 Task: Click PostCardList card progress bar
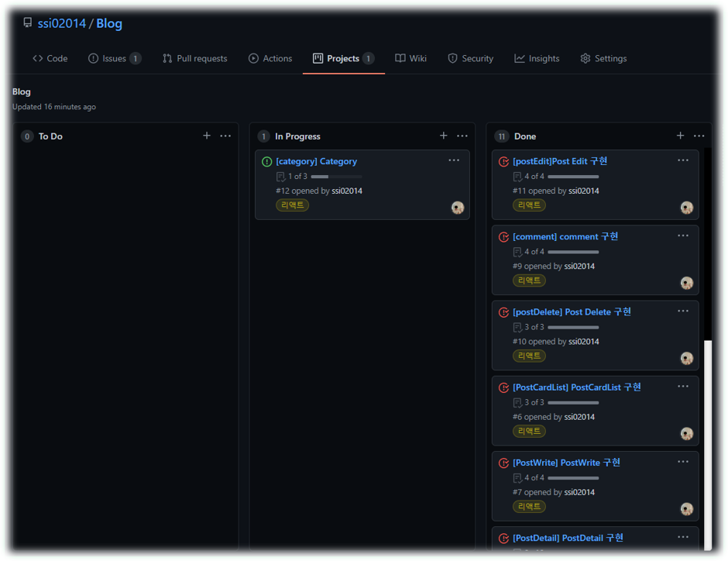[573, 403]
